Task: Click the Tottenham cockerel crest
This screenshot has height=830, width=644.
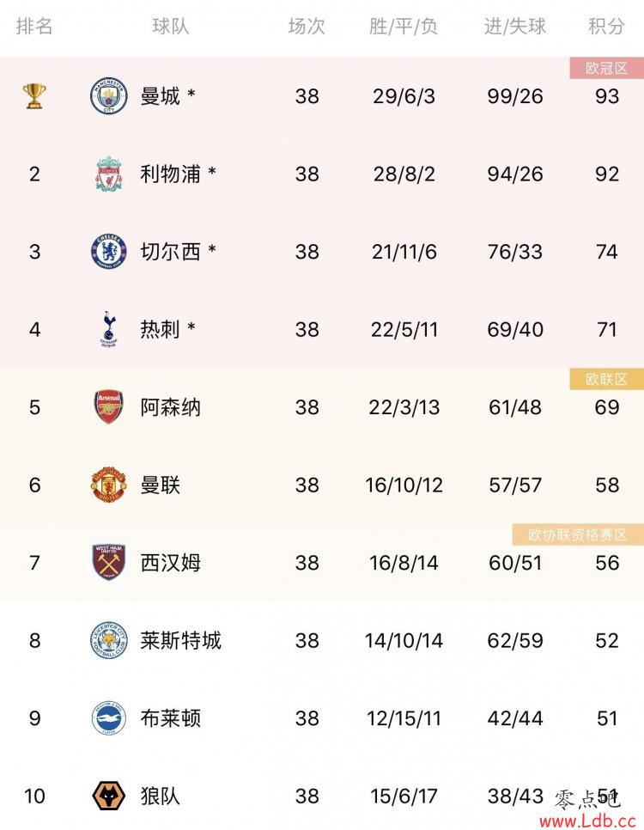Action: (109, 329)
